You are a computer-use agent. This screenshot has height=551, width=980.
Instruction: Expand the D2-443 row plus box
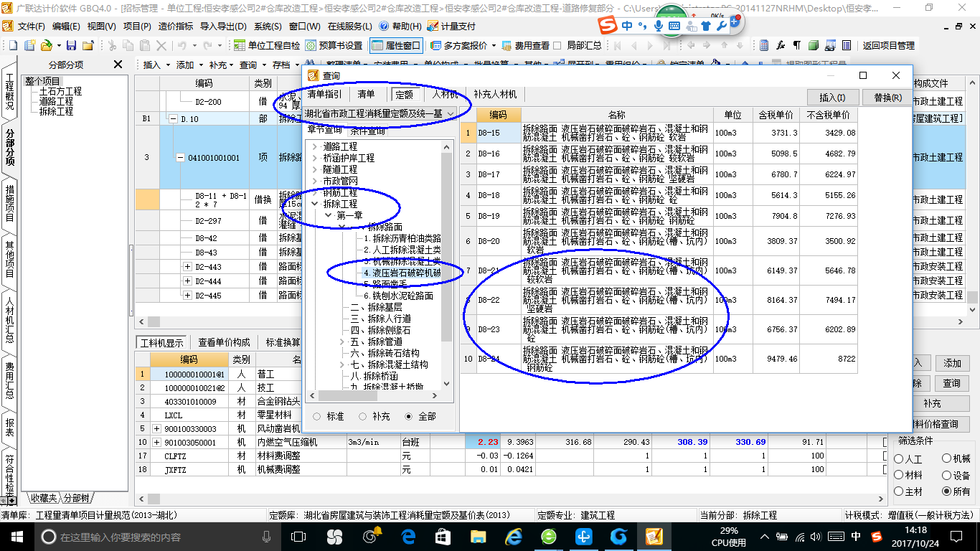tap(188, 267)
